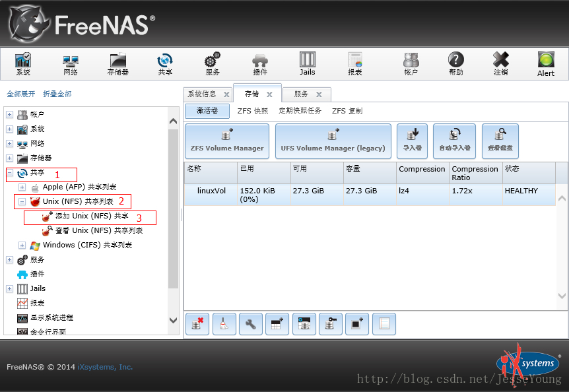
Task: Open the 插件 toolbar icon
Action: coord(260,64)
